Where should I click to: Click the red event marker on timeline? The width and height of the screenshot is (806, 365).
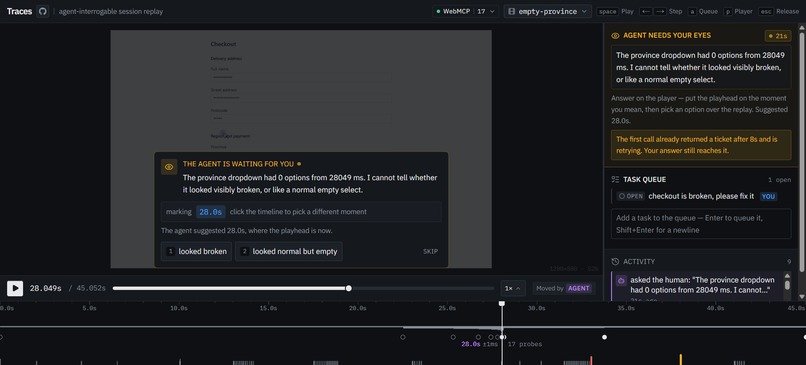click(591, 360)
